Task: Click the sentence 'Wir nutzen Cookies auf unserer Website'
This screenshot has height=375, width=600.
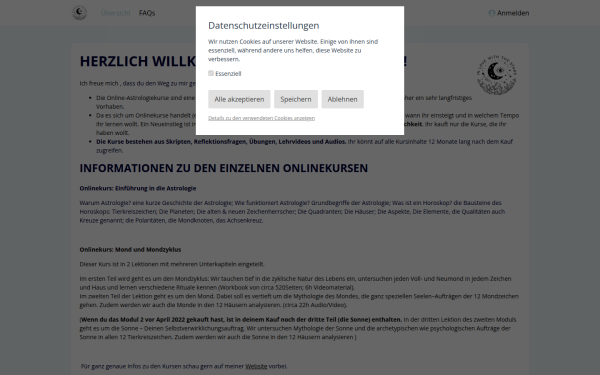Action: [263, 41]
